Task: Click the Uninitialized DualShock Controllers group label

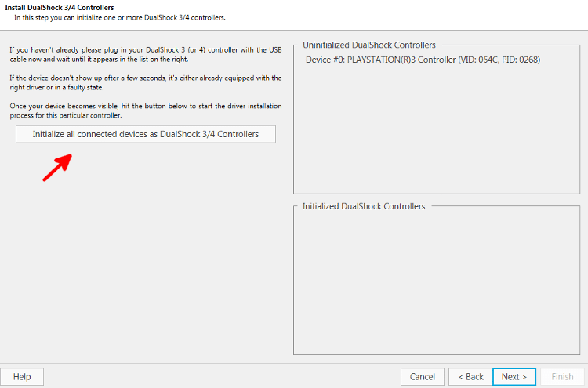Action: 369,45
